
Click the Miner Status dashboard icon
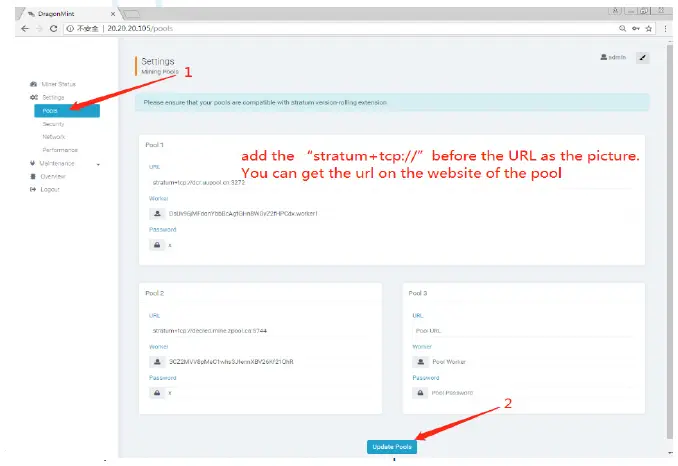[33, 84]
